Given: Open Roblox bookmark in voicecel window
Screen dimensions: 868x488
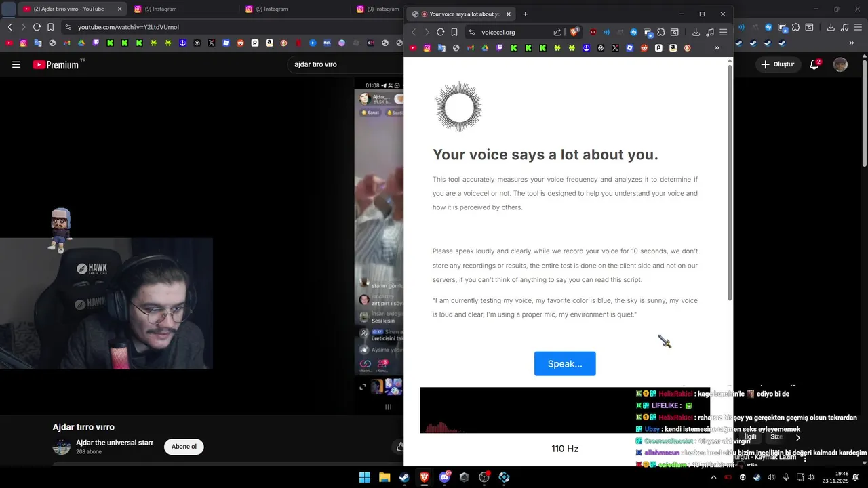Looking at the screenshot, I should [x=630, y=48].
